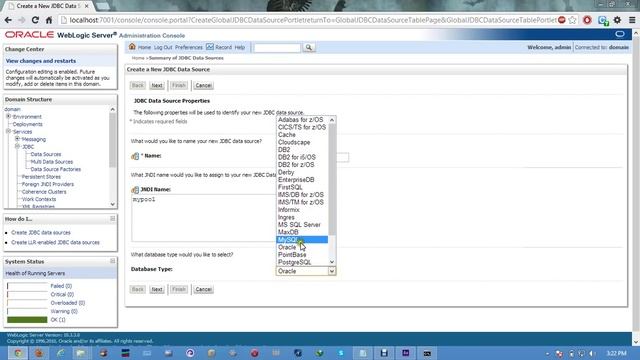
Task: Select Derby in database list
Action: (302, 172)
